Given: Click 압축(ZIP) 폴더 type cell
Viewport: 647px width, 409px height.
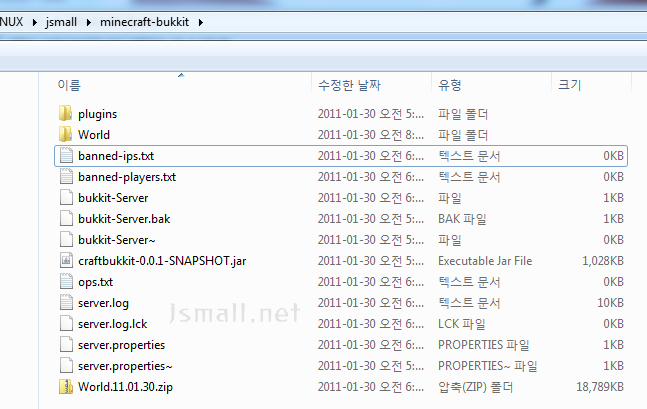Looking at the screenshot, I should pyautogui.click(x=475, y=387).
